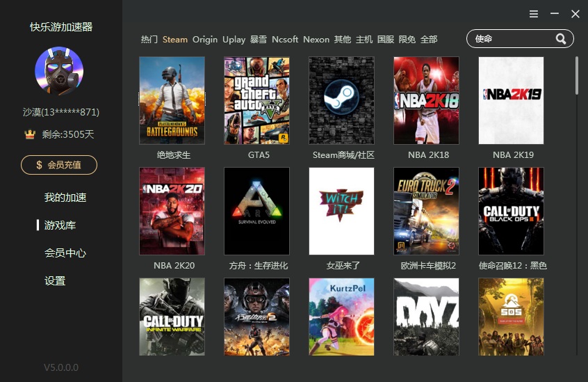The height and width of the screenshot is (382, 588).
Task: Select Call of Duty Black Ops III cover
Action: click(511, 212)
